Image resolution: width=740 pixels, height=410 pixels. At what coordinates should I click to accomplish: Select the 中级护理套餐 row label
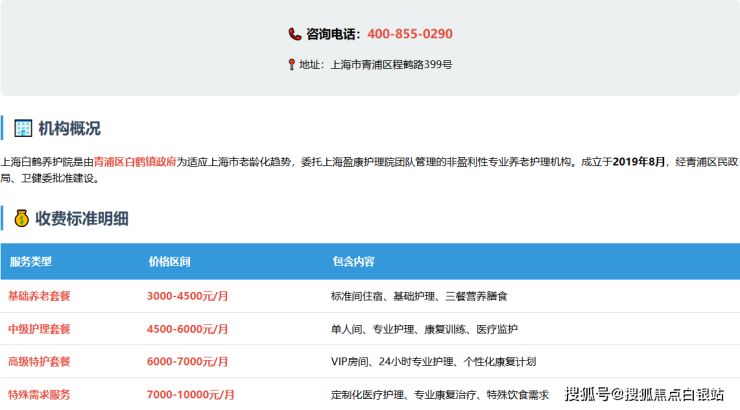click(x=39, y=329)
